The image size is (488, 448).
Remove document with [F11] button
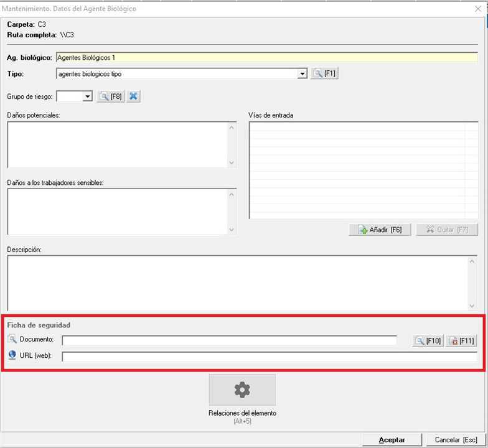point(462,341)
